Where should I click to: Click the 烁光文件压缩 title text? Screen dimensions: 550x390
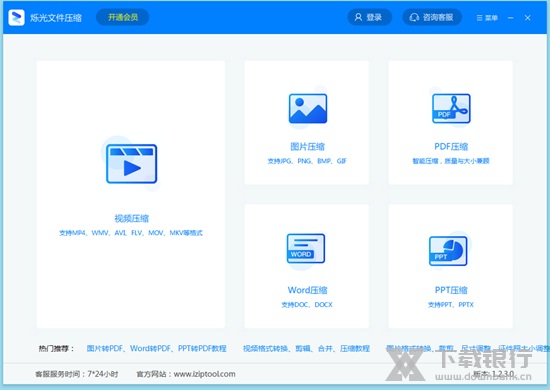pos(56,18)
